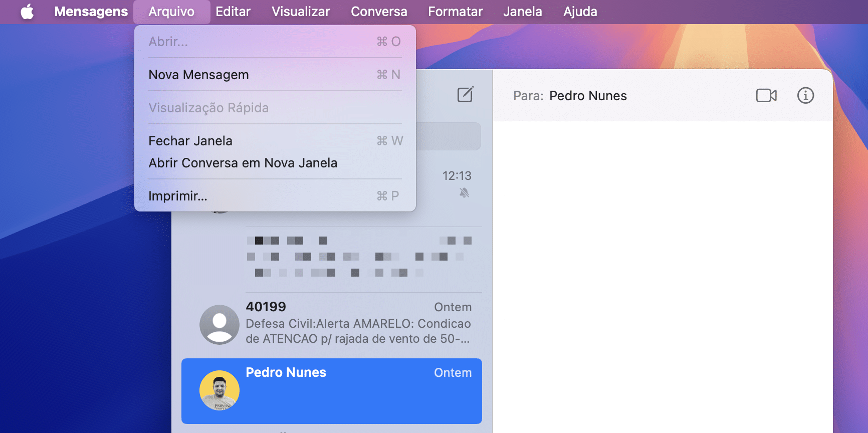868x433 pixels.
Task: Open the Conversa menu
Action: (x=379, y=12)
